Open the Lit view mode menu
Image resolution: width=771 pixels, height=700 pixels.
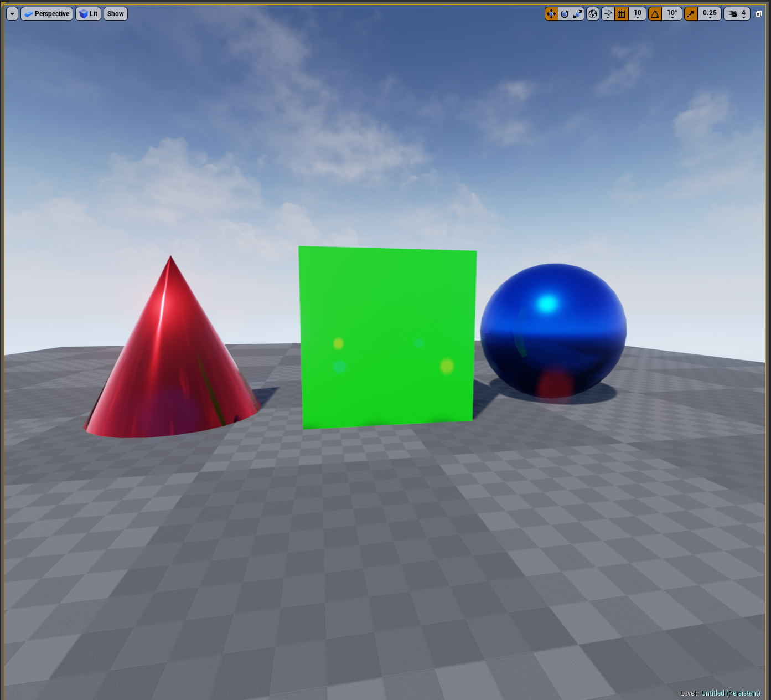(x=89, y=14)
